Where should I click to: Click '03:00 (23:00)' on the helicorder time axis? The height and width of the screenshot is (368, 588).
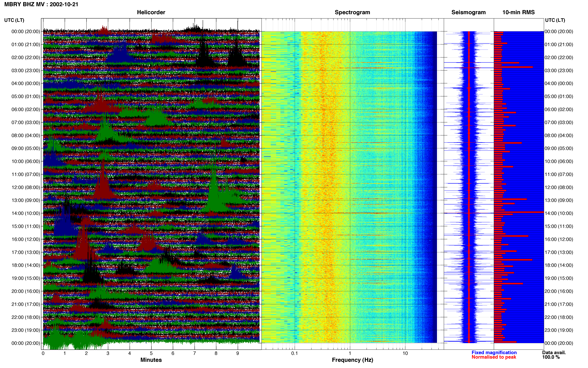26,70
